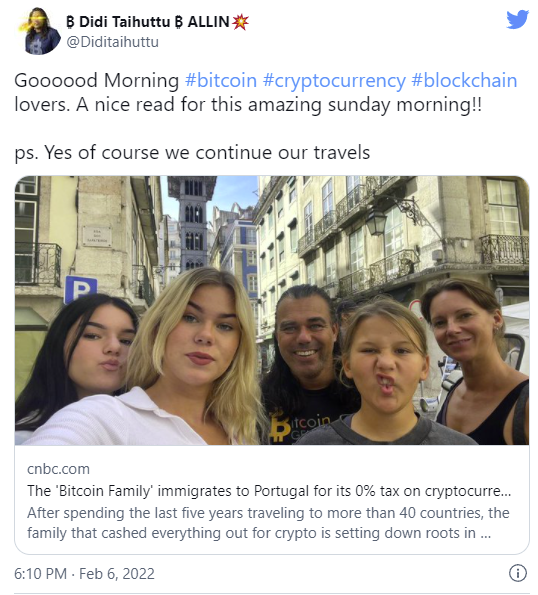
Task: Click the 'ps. Yes of course' line
Action: pos(192,153)
